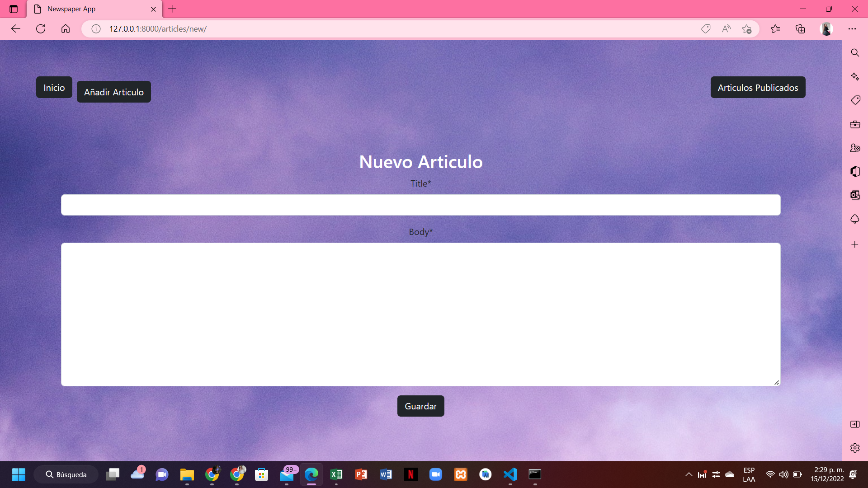Click the Inicio navigation button
Screen dimensions: 868x488
[x=54, y=88]
